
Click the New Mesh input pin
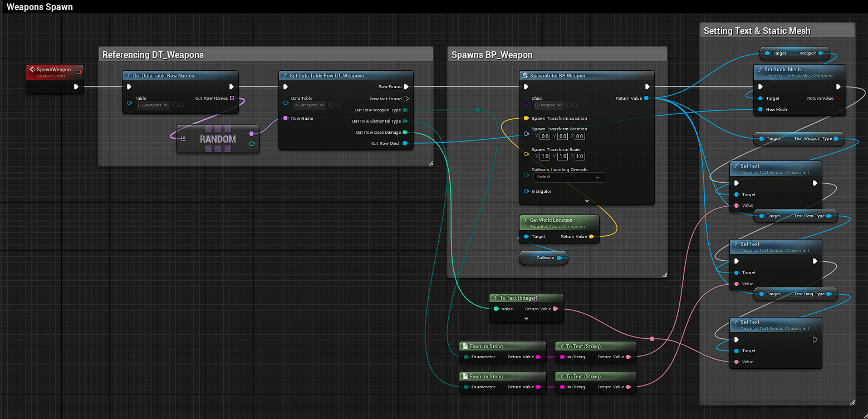[761, 109]
